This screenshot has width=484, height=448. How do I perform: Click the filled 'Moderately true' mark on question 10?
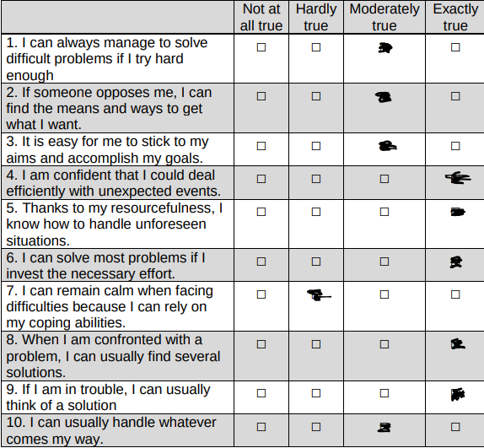385,427
